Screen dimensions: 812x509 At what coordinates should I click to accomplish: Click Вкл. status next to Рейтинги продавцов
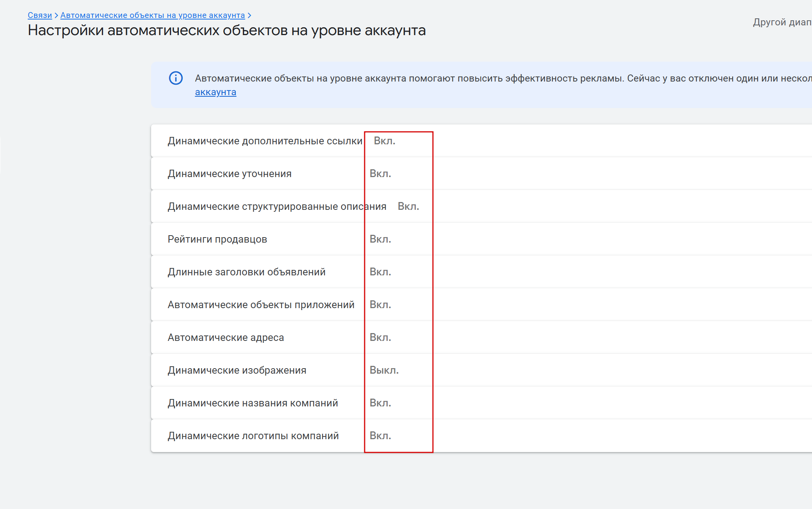tap(380, 239)
